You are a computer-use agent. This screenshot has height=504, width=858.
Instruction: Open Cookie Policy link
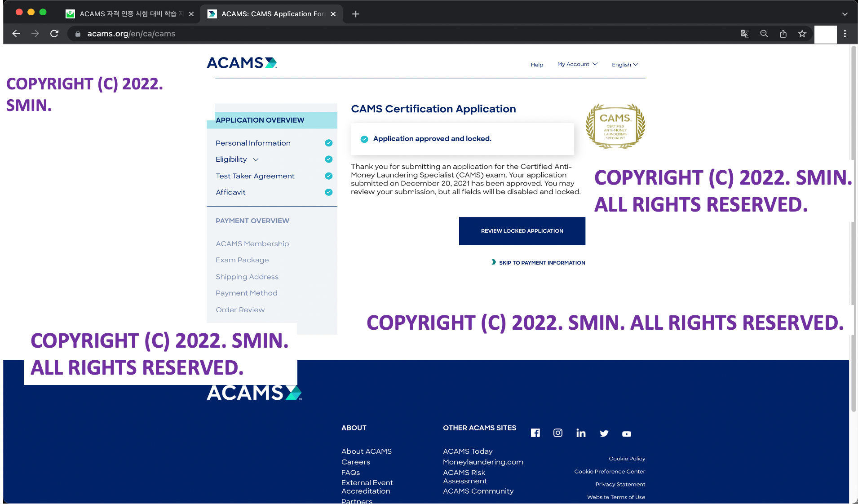click(x=627, y=459)
